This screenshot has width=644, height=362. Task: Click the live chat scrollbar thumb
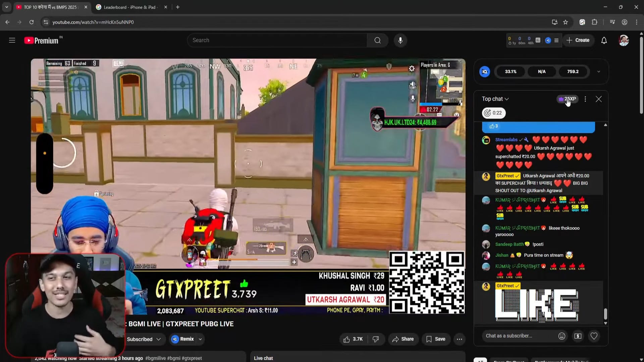point(605,314)
